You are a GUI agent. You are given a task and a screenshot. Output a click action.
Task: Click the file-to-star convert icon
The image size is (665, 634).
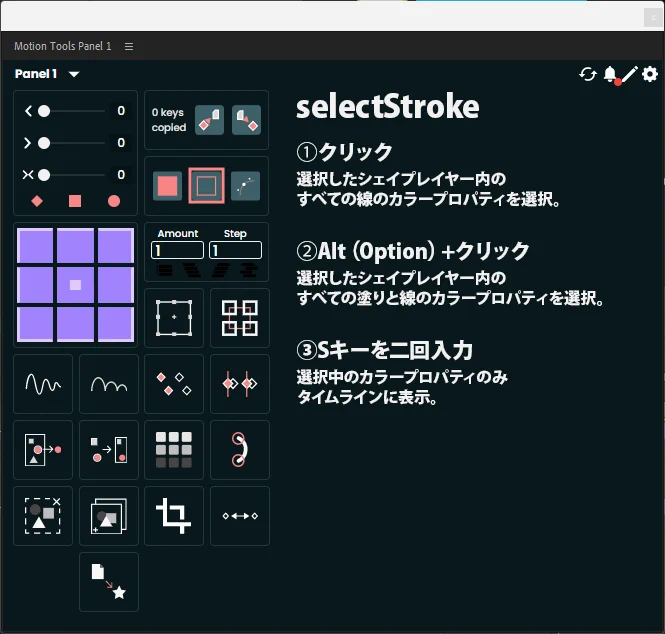[x=109, y=582]
